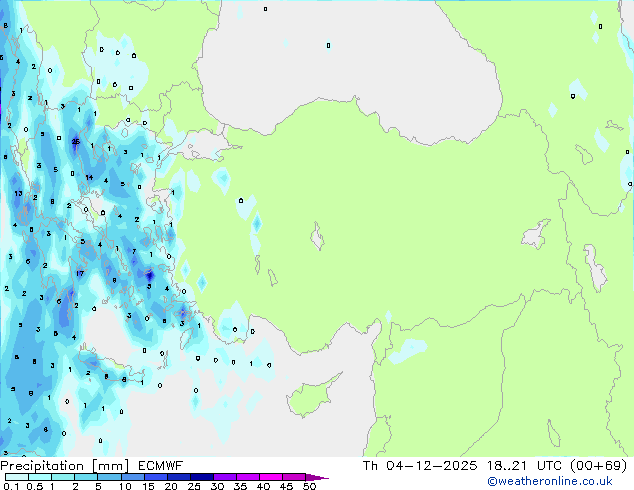Click the legend tick label 10
This screenshot has height=490, width=634.
pos(124,487)
